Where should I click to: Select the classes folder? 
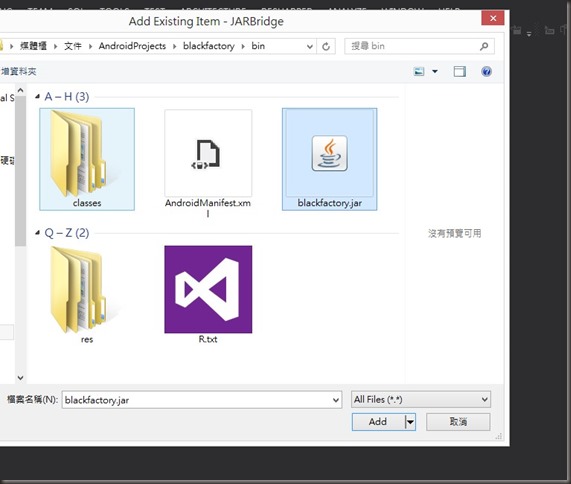point(87,159)
